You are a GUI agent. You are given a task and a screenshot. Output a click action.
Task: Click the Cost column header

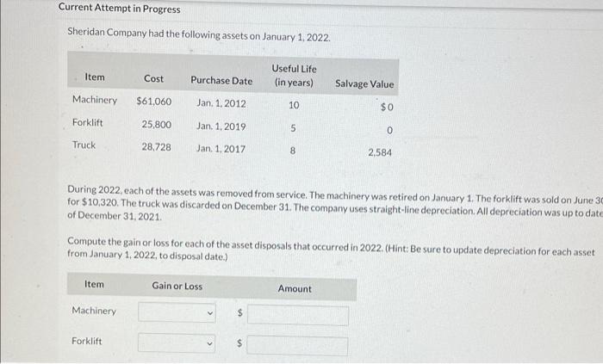tap(153, 78)
